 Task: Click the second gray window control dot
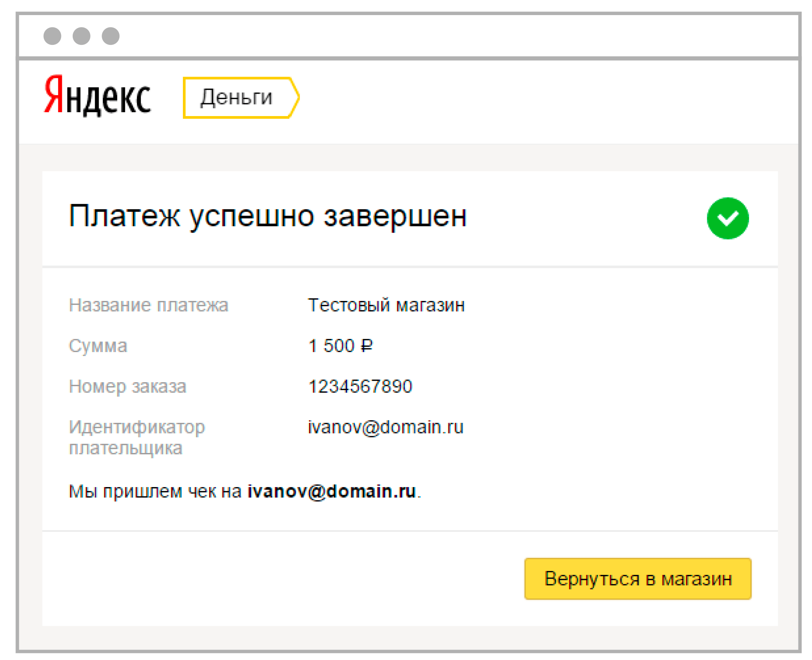(82, 36)
